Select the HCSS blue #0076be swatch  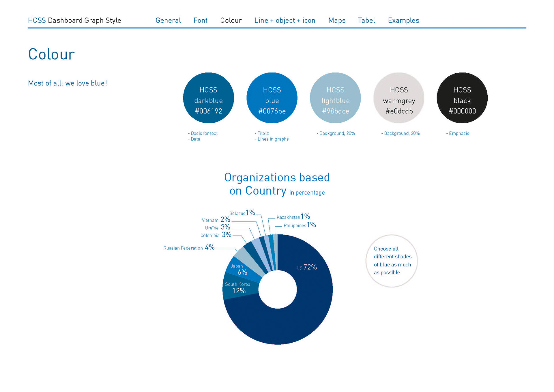coord(272,98)
